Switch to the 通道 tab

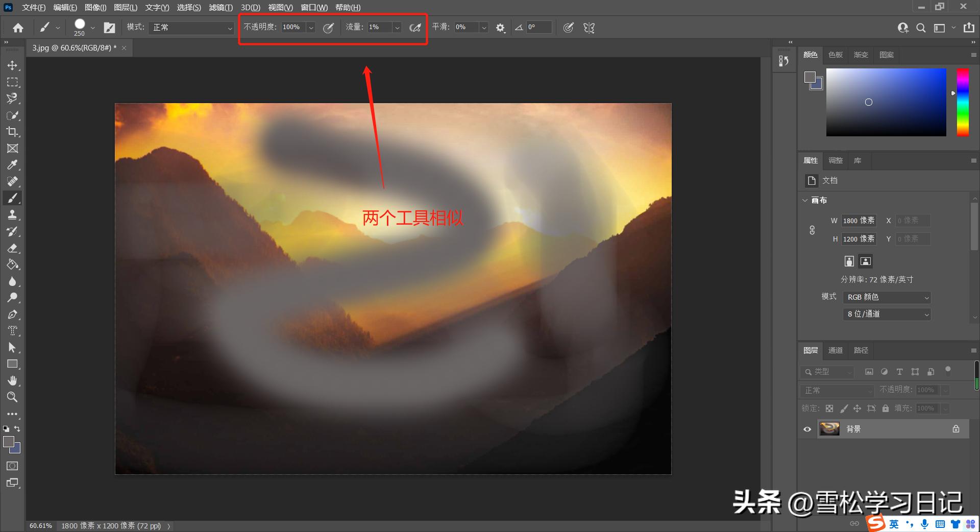[x=835, y=350]
